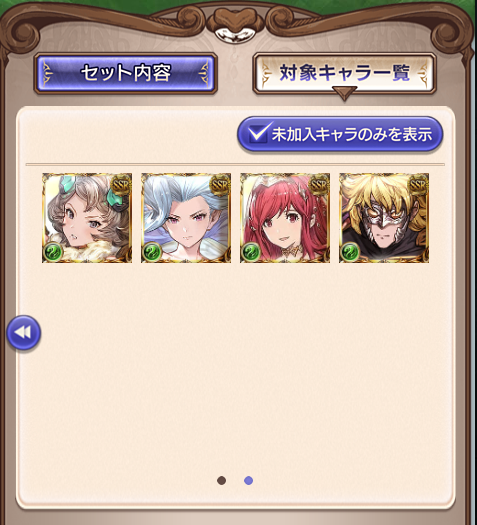Select the brown curly-haired character with teal ribbons

pos(87,218)
